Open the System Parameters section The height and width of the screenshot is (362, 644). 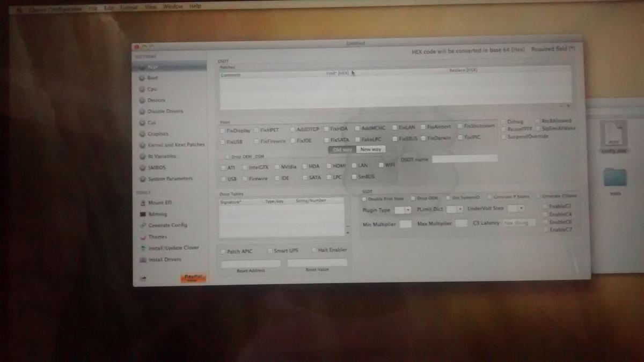coord(170,179)
